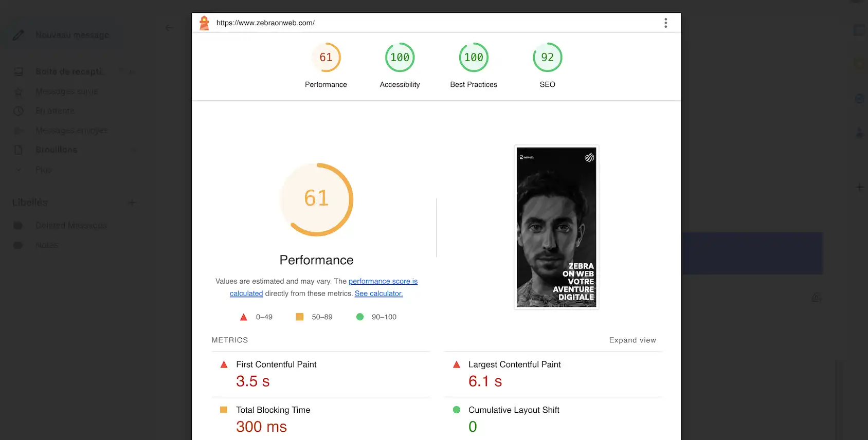Click the Nouveau message pencil icon
The height and width of the screenshot is (440, 868).
pos(18,35)
